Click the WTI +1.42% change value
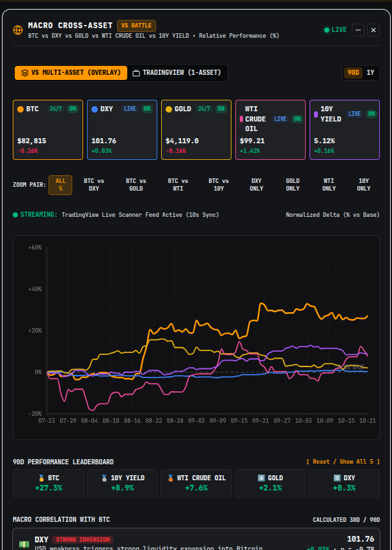Screen dimensions: 392x550 250,151
